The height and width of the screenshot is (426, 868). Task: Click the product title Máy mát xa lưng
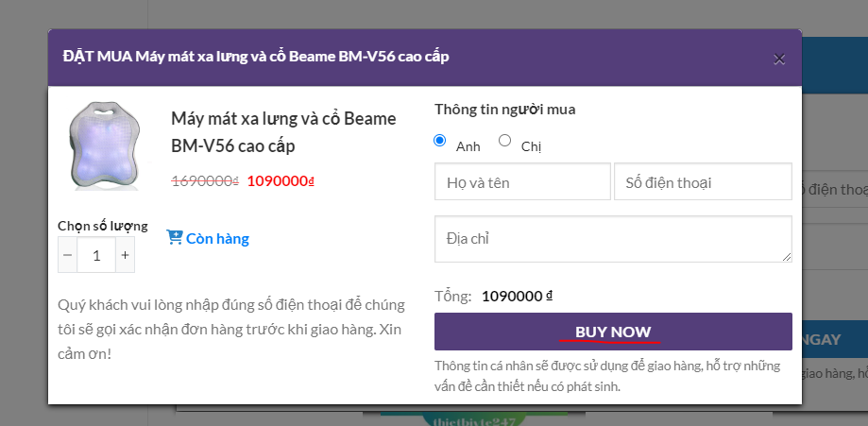[283, 132]
